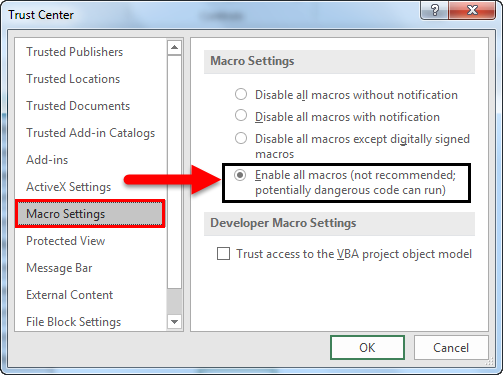503x375 pixels.
Task: Click the Help question mark icon
Action: click(434, 10)
